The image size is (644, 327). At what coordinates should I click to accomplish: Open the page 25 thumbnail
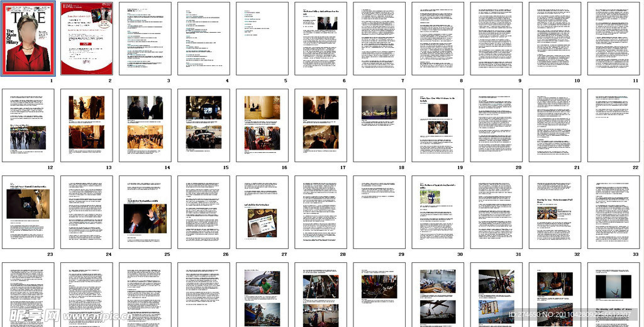coord(145,213)
